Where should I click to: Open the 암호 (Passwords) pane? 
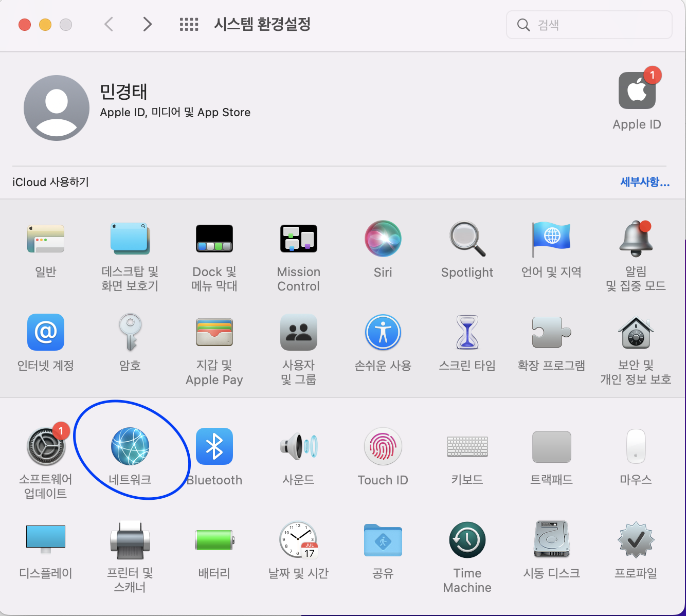[130, 332]
